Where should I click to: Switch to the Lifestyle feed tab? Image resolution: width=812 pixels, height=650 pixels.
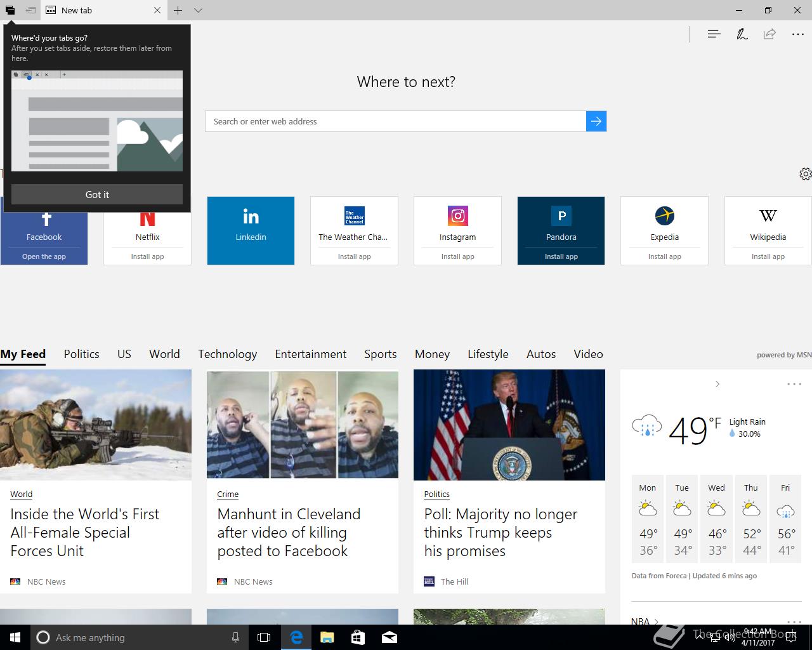[488, 354]
